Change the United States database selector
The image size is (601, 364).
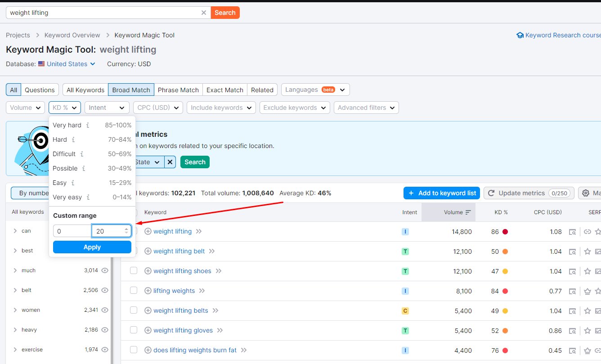click(x=71, y=64)
